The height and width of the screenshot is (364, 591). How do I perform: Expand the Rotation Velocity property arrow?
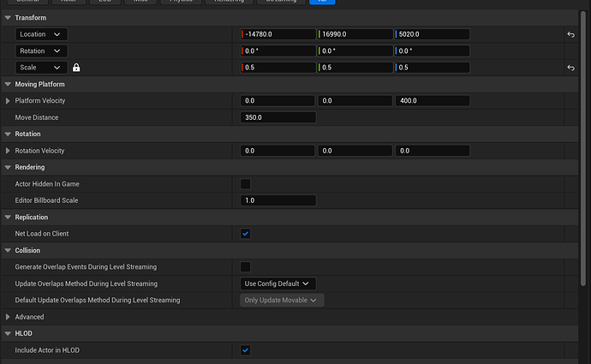[x=9, y=151]
